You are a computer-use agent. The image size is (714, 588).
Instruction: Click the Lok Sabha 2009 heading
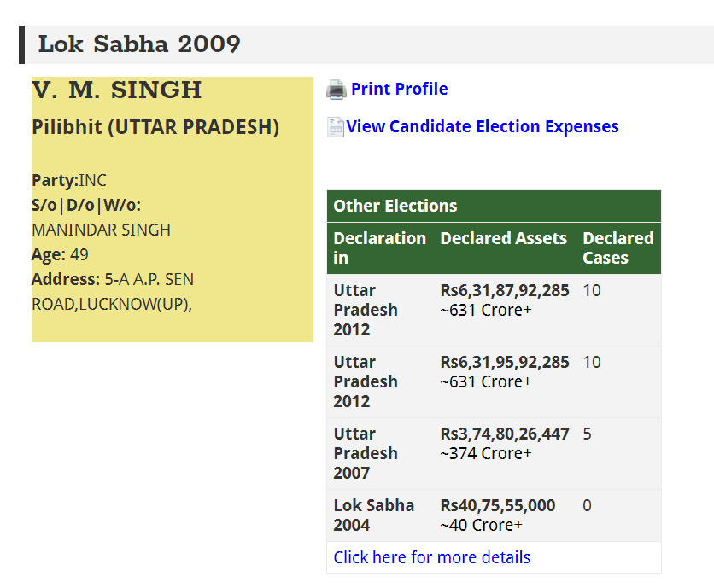click(x=139, y=44)
